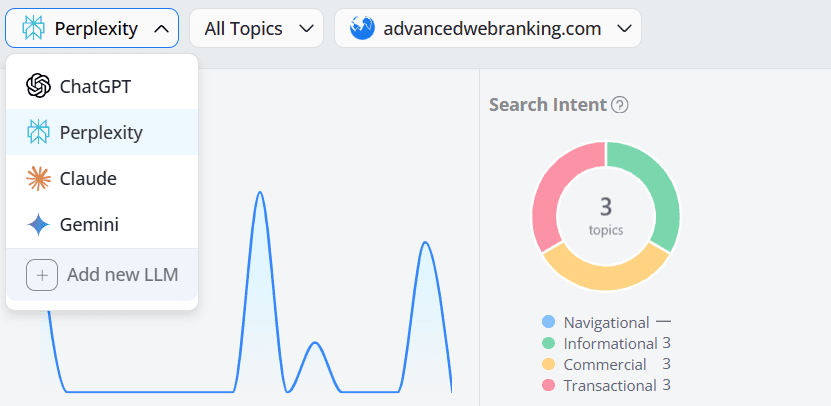Open the All Topics dropdown
The height and width of the screenshot is (406, 831).
tap(257, 28)
